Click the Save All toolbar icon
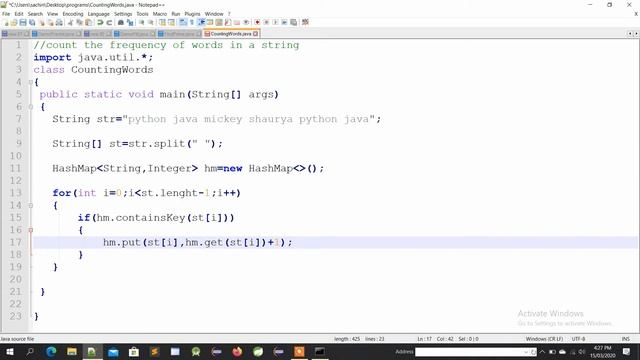 (32, 22)
